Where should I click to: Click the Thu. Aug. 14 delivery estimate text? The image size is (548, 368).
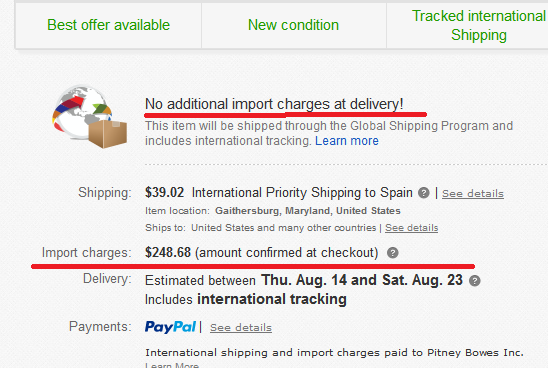tap(304, 280)
